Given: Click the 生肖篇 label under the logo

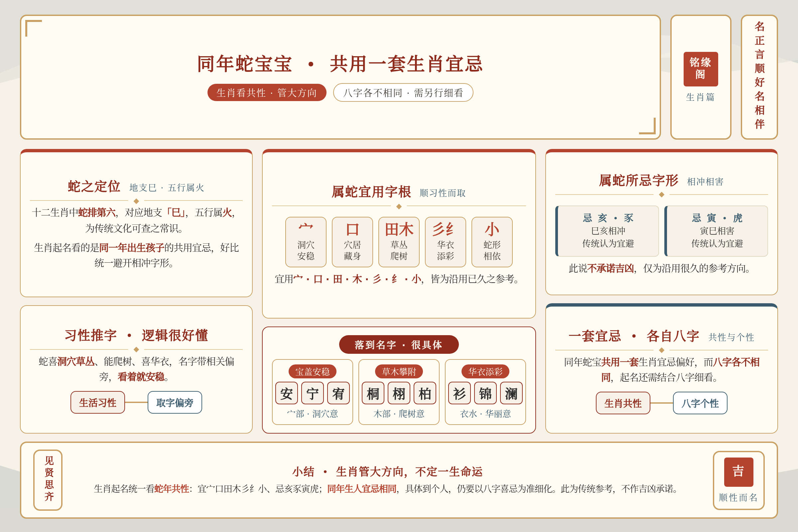Looking at the screenshot, I should click(701, 97).
